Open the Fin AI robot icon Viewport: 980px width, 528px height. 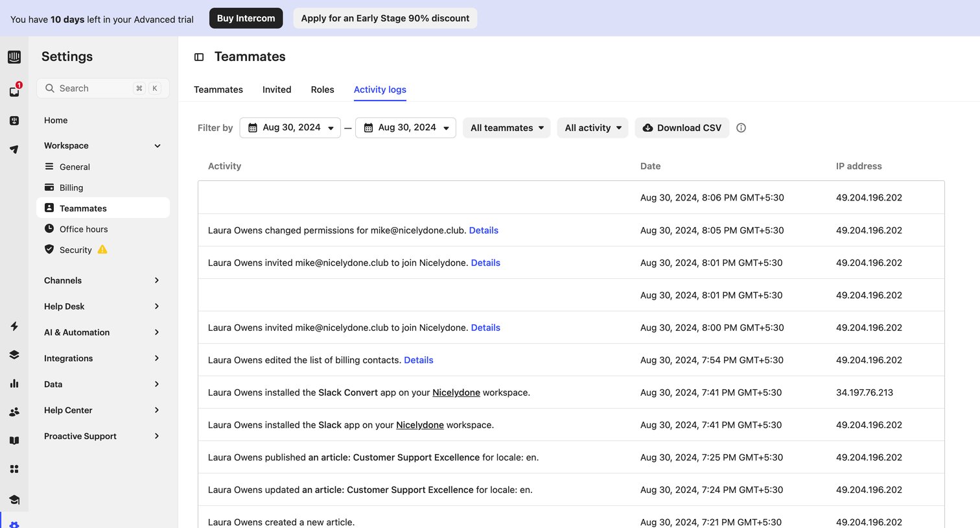click(14, 121)
